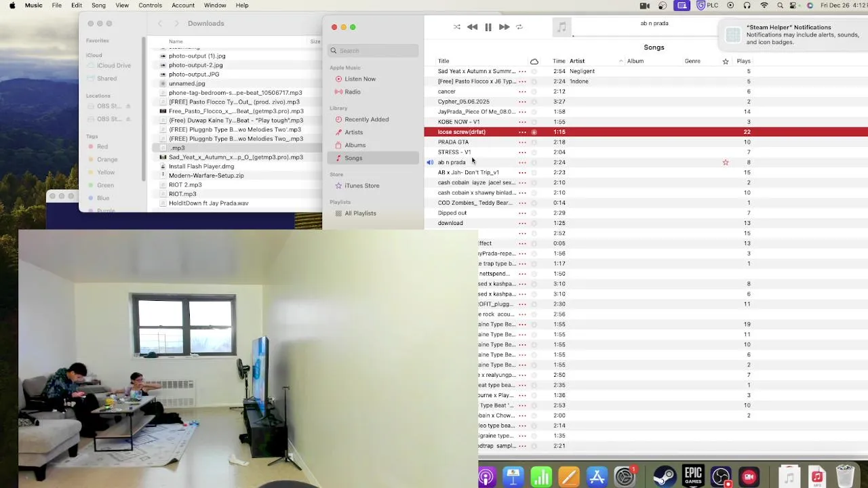Viewport: 868px width, 488px height.
Task: Select the song 'STRESS - V1'
Action: tap(454, 152)
